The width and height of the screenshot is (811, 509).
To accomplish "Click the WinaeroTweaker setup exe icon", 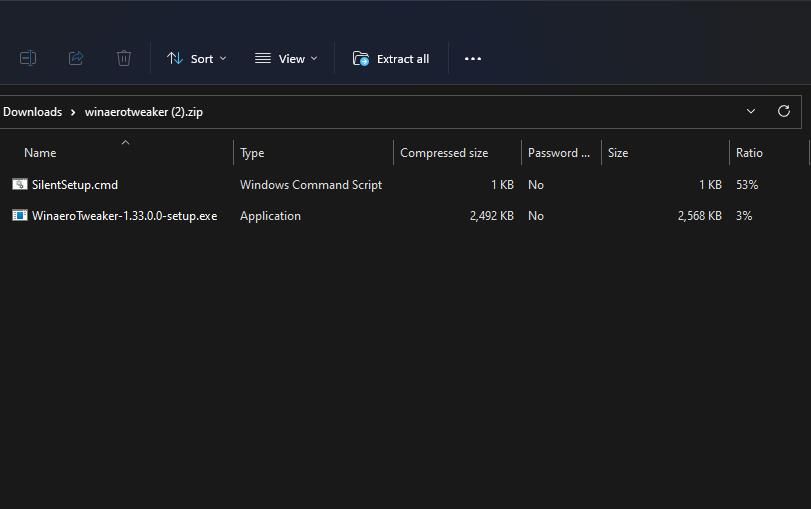I will tap(19, 216).
